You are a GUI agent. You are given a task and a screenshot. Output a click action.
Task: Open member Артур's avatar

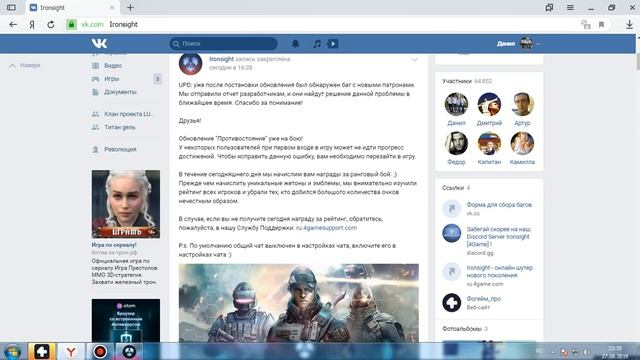522,104
